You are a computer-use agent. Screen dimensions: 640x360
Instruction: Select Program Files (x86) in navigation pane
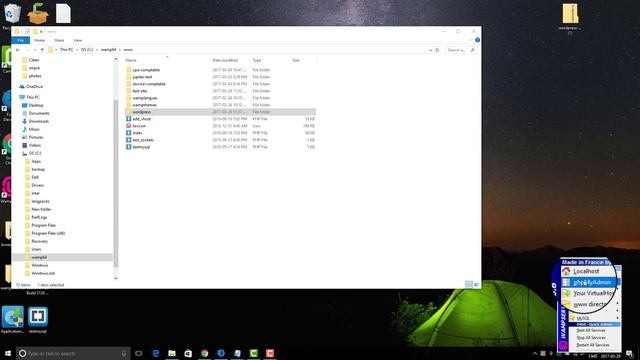coord(48,233)
